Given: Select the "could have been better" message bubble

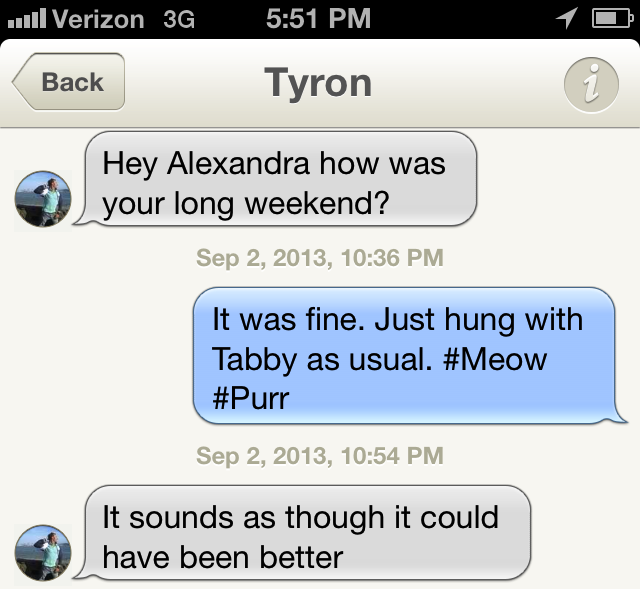Looking at the screenshot, I should click(x=306, y=536).
